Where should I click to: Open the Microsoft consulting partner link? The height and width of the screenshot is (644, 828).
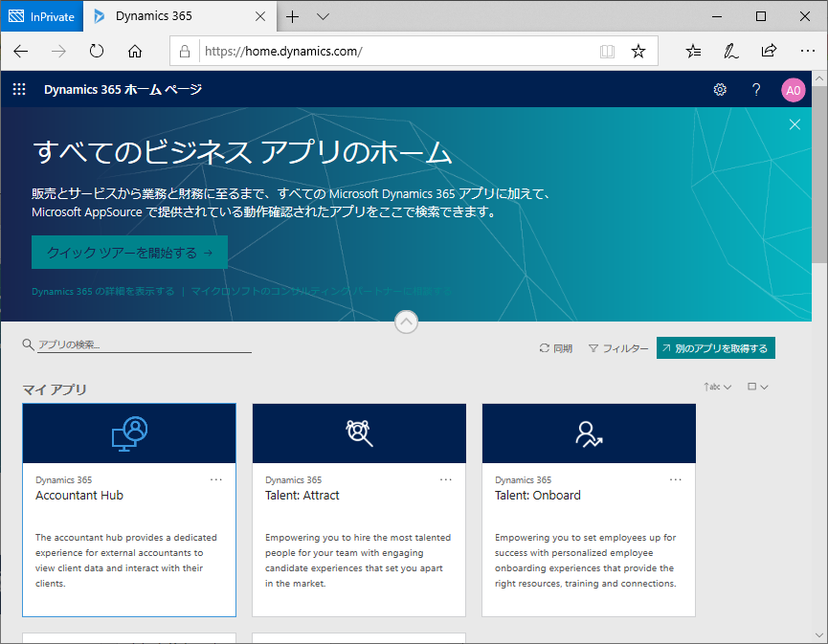click(321, 292)
